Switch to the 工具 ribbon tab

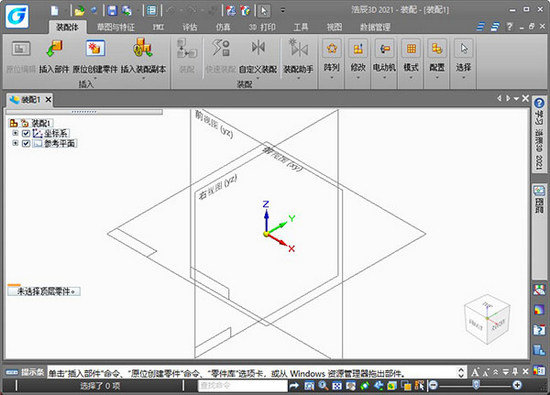pyautogui.click(x=301, y=27)
